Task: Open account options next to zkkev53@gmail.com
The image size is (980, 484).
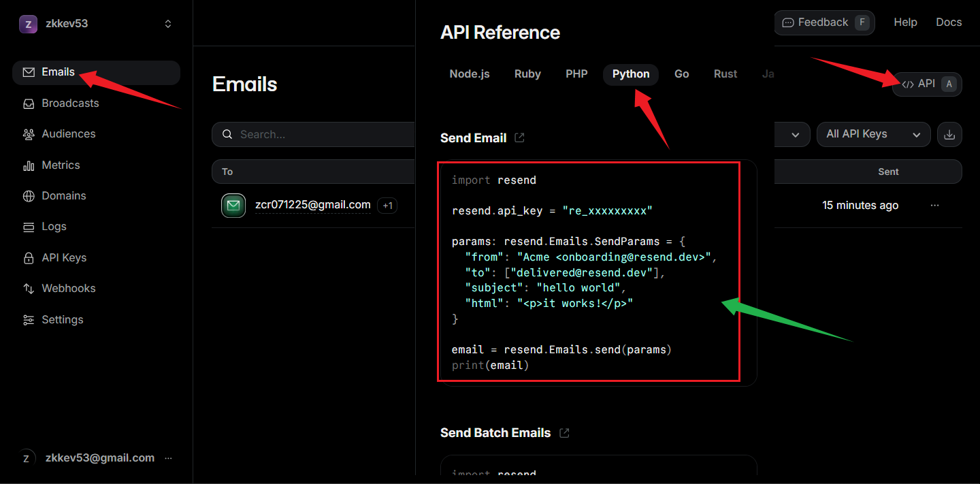Action: pos(168,458)
